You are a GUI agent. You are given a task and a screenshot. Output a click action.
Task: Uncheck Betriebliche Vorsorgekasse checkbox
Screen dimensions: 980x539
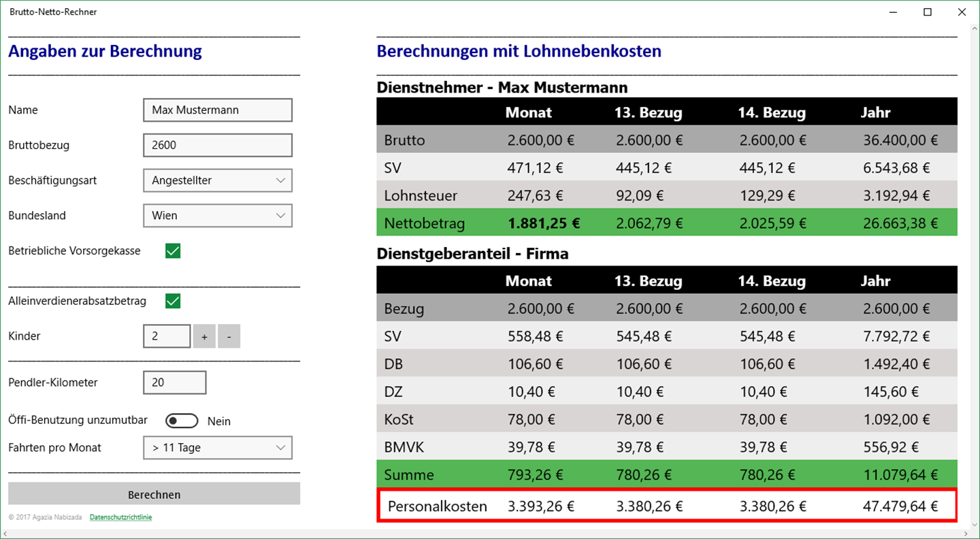[x=173, y=251]
